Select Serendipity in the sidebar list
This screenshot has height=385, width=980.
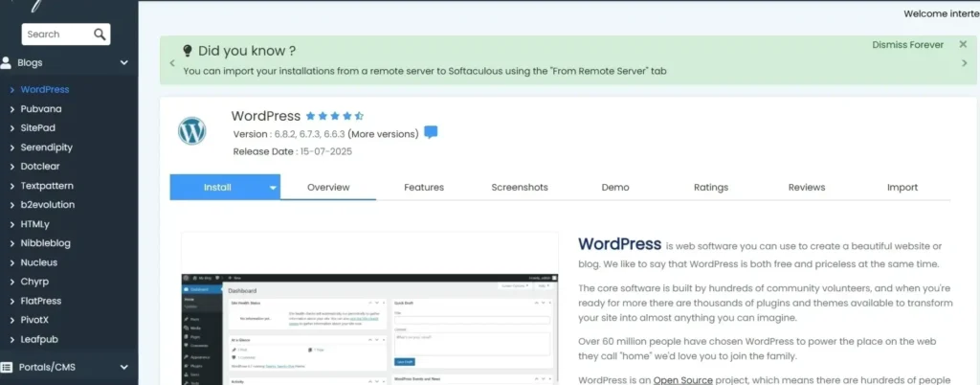click(46, 147)
